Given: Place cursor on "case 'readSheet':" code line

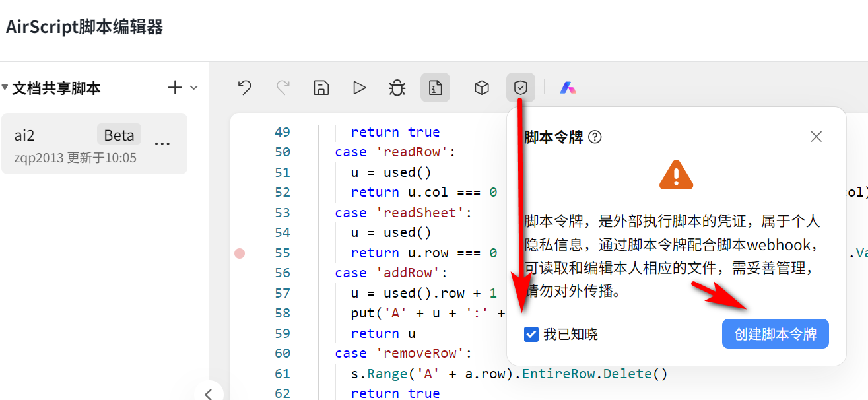Looking at the screenshot, I should 403,213.
